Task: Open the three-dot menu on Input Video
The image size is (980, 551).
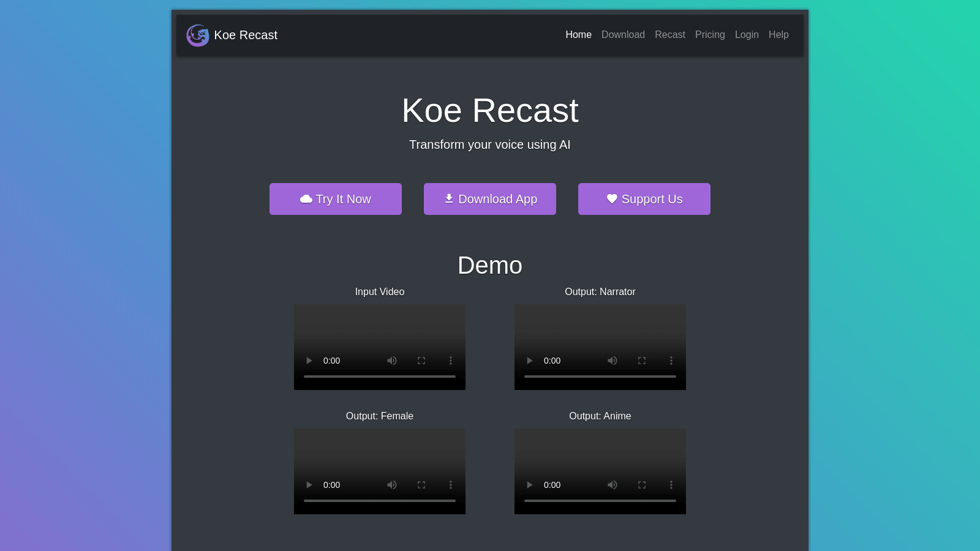Action: pos(451,361)
